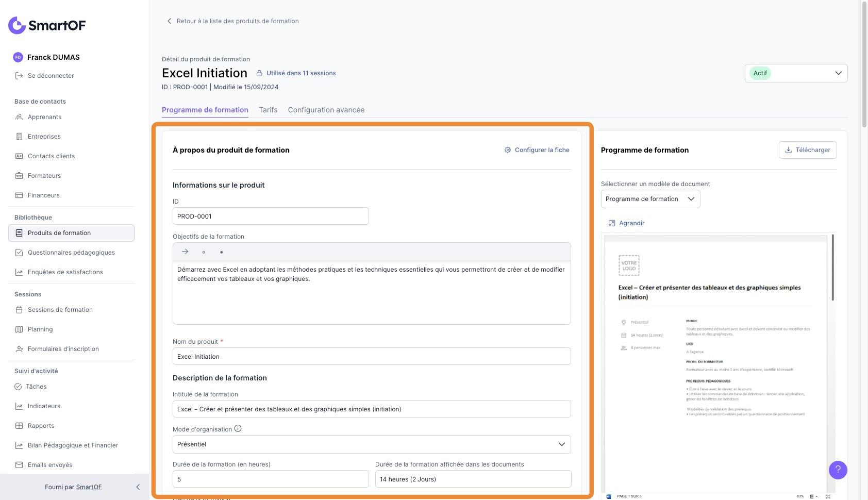Switch to the Tarifs tab
Screen dimensions: 868x500
coord(268,110)
